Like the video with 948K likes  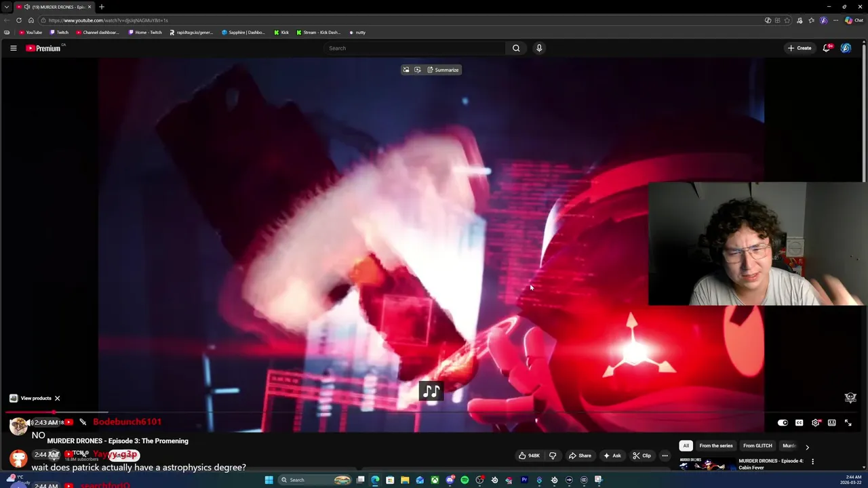530,455
